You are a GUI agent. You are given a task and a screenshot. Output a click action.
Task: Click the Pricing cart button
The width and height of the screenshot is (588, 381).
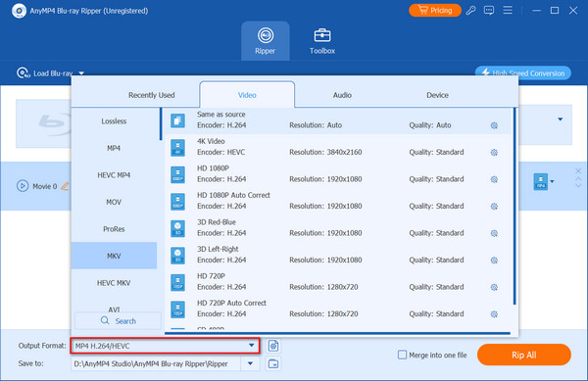434,10
